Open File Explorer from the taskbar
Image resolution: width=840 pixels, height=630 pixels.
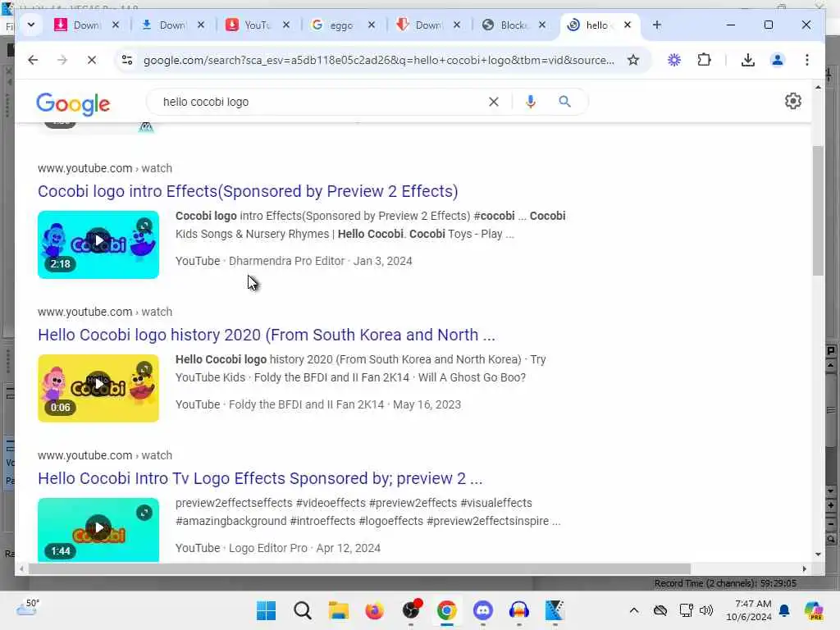339,610
